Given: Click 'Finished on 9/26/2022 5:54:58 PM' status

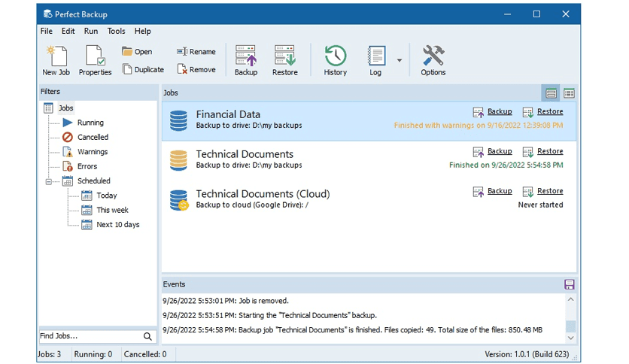Looking at the screenshot, I should tap(506, 165).
